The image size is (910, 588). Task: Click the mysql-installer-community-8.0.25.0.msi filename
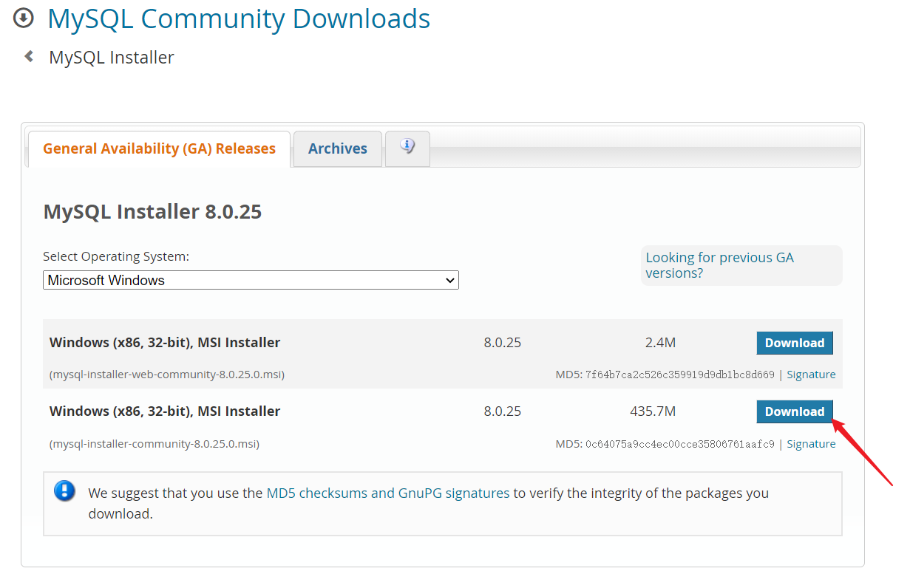[x=155, y=444]
